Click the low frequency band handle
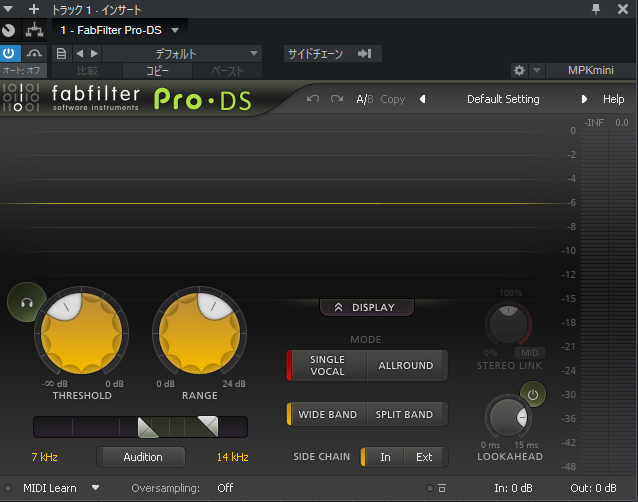638x502 pixels. coord(147,427)
